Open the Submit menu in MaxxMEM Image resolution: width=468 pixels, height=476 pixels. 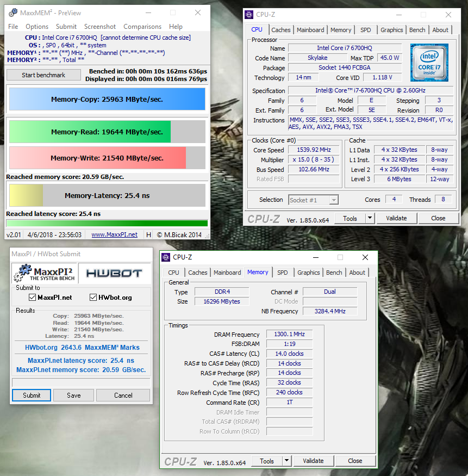pyautogui.click(x=66, y=27)
